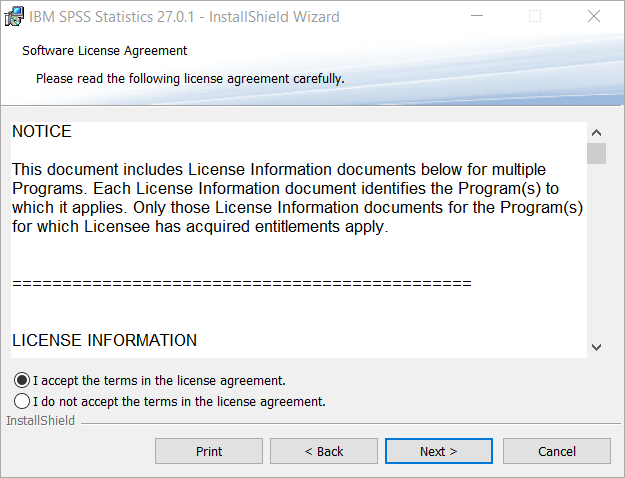
Task: Minimize the InstallShield Wizard window
Action: pyautogui.click(x=477, y=16)
